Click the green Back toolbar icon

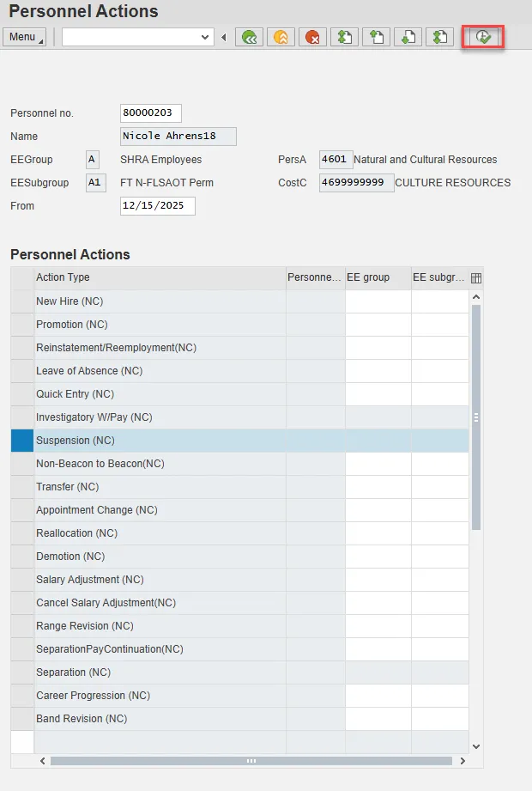(x=250, y=37)
